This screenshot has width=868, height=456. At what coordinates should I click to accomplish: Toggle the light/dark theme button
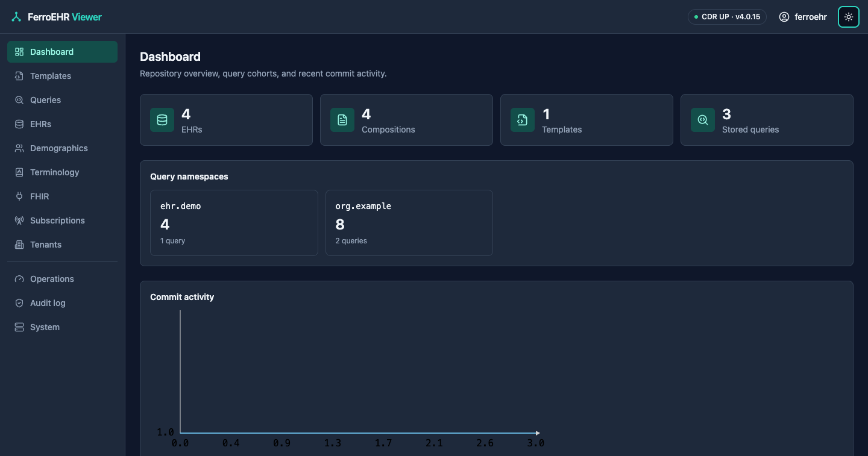coord(849,17)
